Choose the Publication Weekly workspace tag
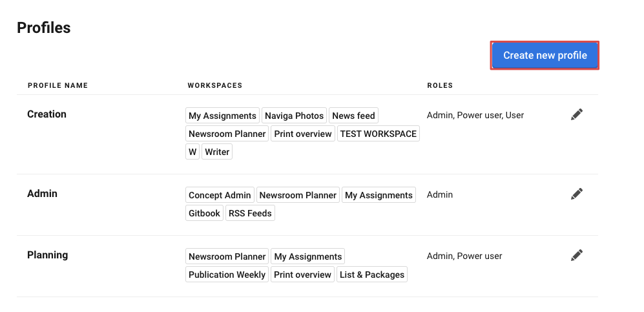Viewport: 644px width, 312px height. [227, 275]
